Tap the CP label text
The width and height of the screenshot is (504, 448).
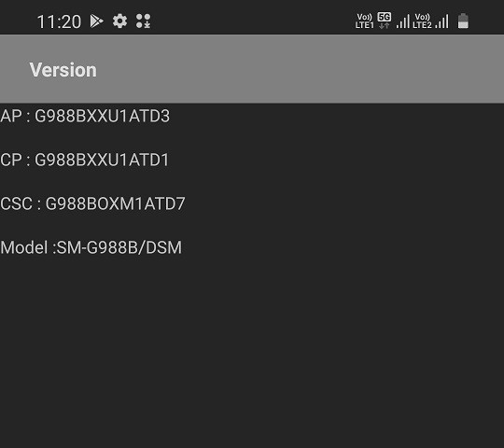click(11, 160)
